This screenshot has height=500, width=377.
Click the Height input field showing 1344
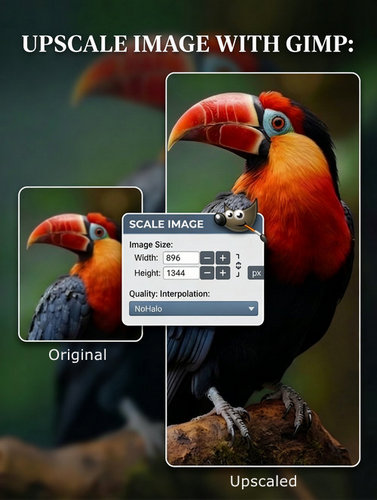tap(181, 273)
